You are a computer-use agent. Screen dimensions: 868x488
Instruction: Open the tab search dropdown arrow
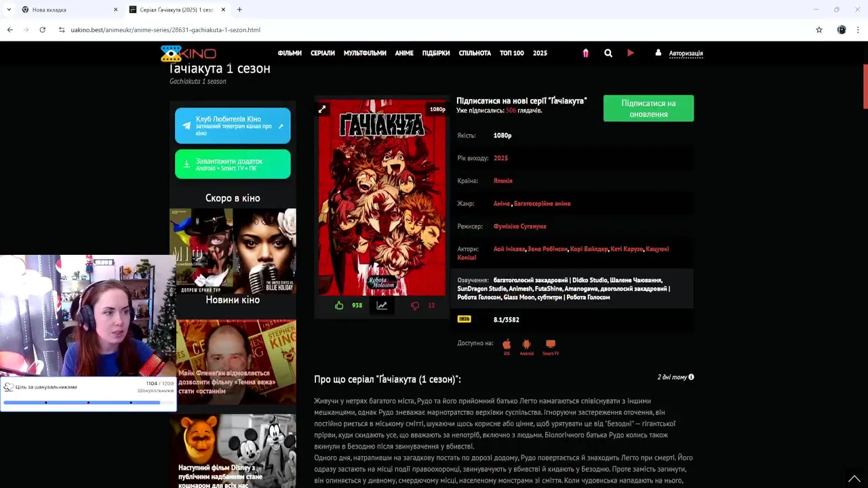(9, 9)
